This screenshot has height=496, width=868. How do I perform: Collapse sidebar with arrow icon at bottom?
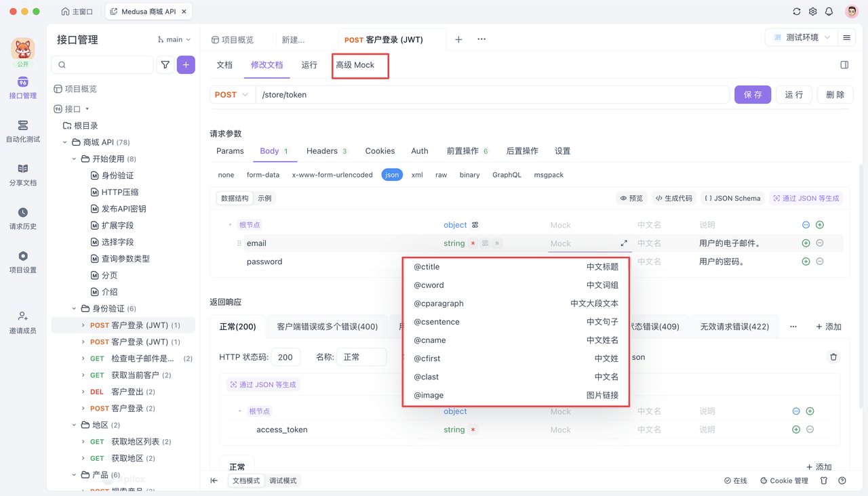[214, 480]
